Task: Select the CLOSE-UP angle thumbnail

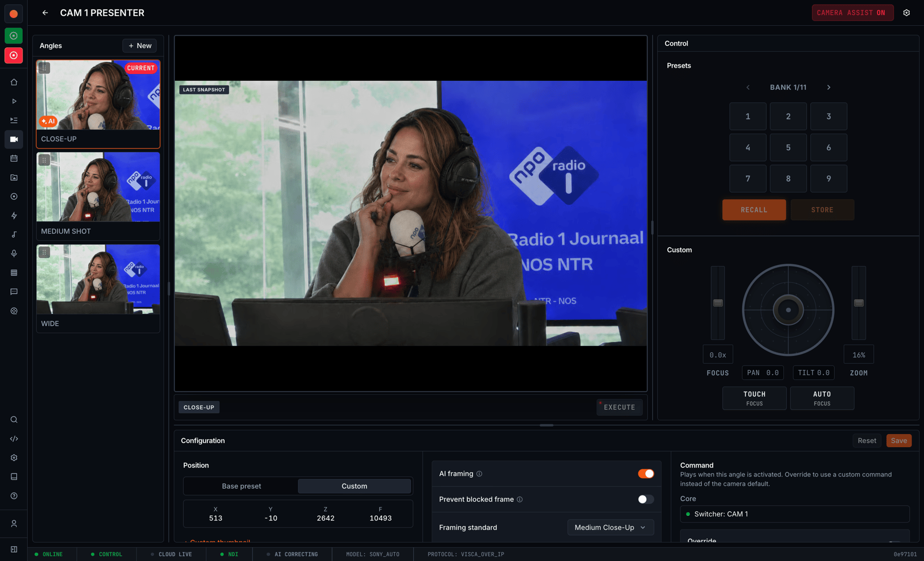Action: point(98,95)
